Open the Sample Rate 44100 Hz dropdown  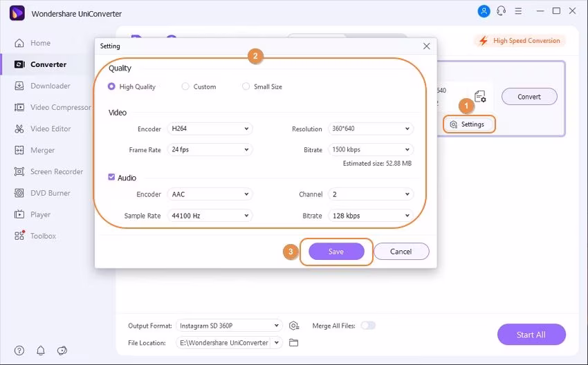pyautogui.click(x=210, y=216)
